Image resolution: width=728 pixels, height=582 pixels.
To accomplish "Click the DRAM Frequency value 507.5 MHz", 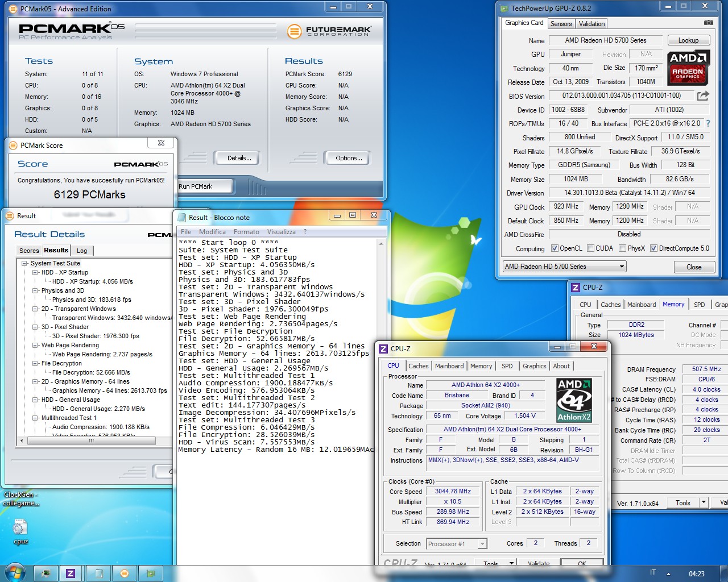I will [x=706, y=369].
